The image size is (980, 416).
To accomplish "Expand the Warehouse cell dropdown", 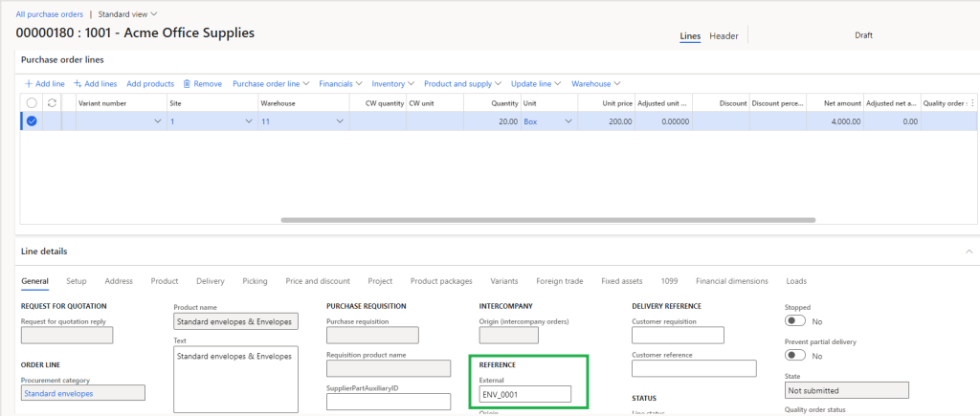I will tap(340, 121).
